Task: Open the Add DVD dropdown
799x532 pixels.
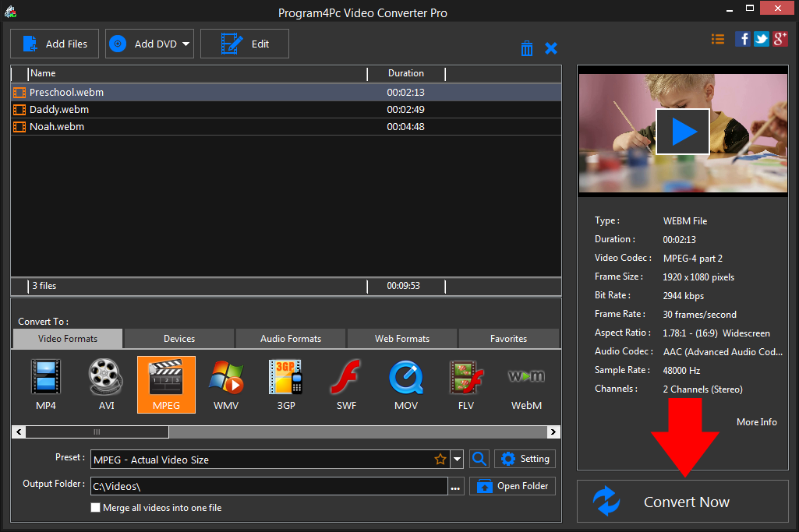Action: coord(185,43)
